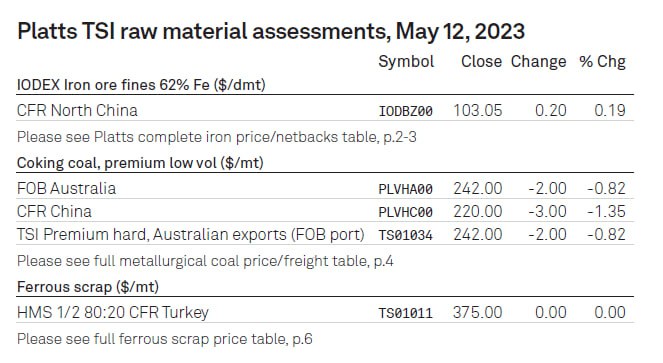This screenshot has width=663, height=363.
Task: Click the PLVHA00 symbol for FOB Australia
Action: [405, 189]
